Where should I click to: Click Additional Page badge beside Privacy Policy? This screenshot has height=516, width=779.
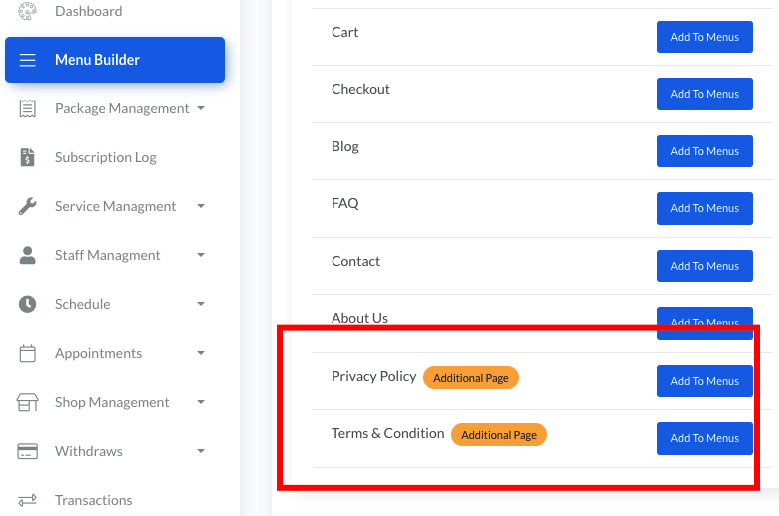click(470, 378)
